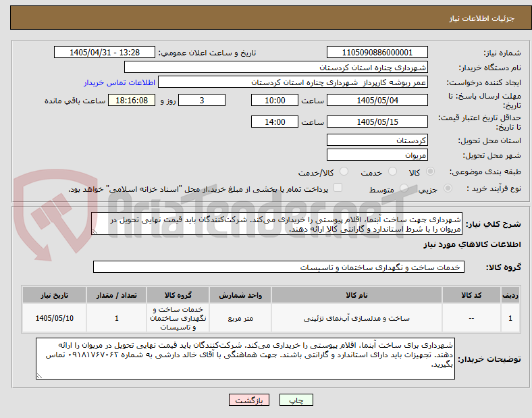
Task: Click the اطلاعات کالاهای مورد نیاز heading
Action: point(472,244)
